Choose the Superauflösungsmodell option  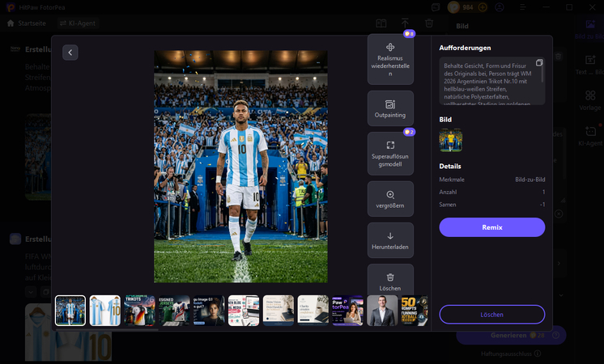[390, 154]
